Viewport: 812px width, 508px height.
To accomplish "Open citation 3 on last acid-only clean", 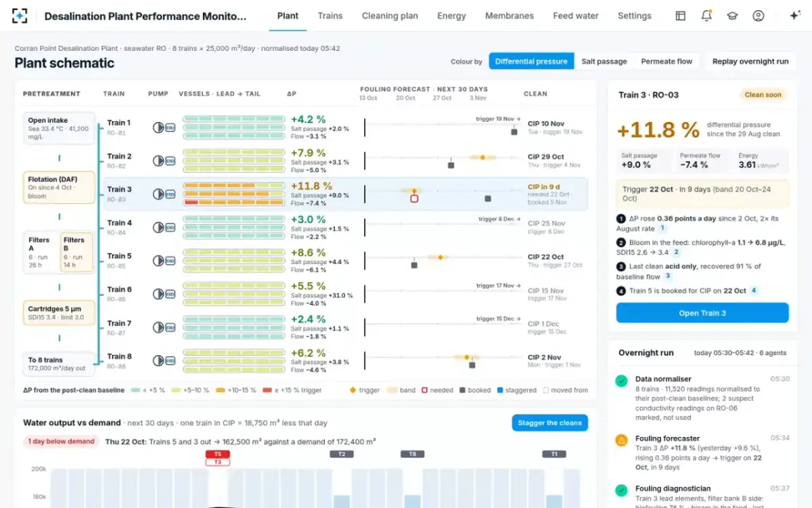I will click(x=668, y=276).
